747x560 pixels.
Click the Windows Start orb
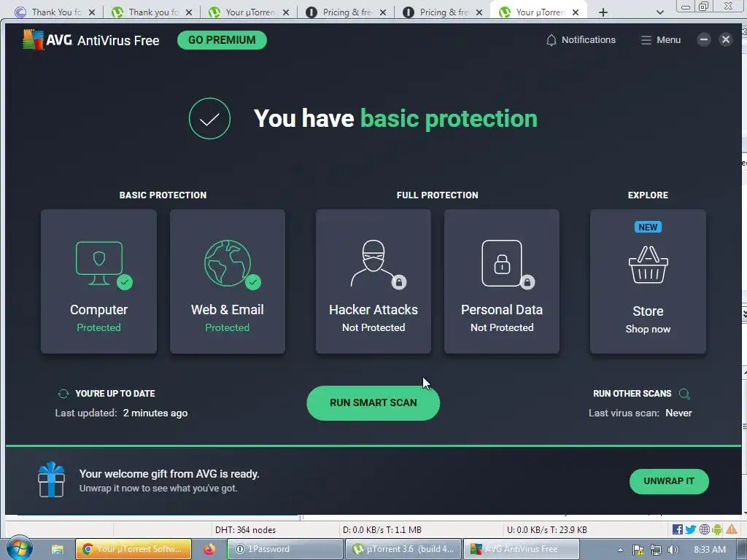(19, 548)
